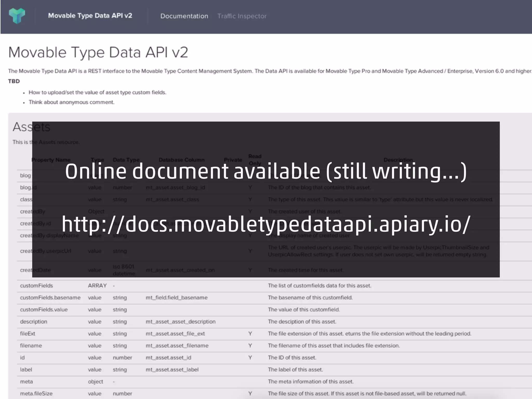Click the customFields.basename property name
This screenshot has width=532, height=399.
coord(50,297)
